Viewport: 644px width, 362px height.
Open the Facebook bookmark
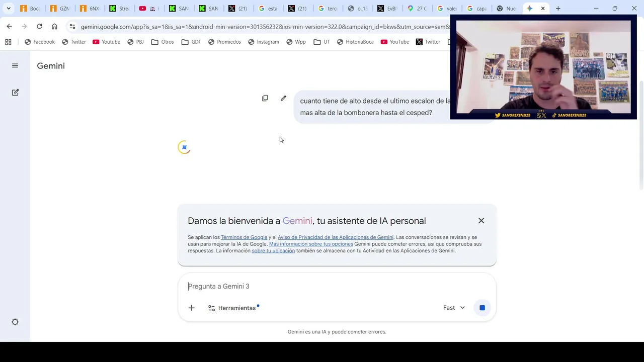(x=40, y=42)
